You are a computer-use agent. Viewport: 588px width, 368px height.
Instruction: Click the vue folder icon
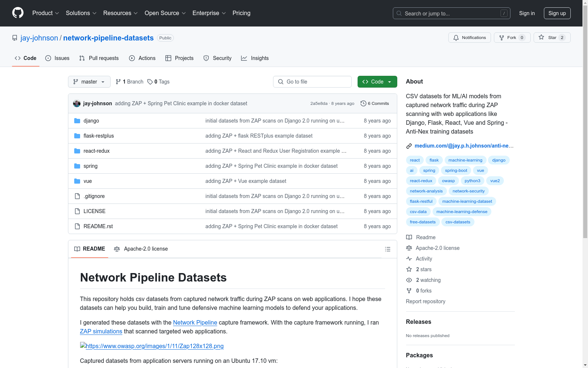[77, 181]
